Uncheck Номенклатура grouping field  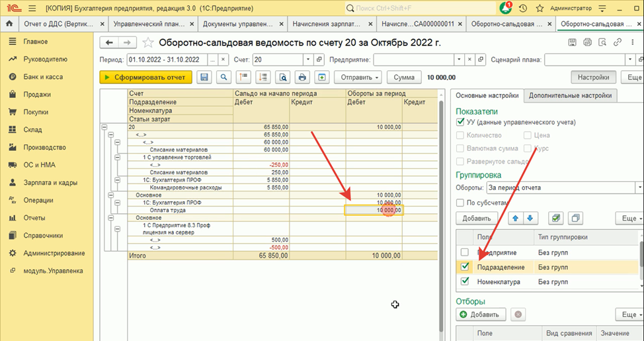(465, 282)
